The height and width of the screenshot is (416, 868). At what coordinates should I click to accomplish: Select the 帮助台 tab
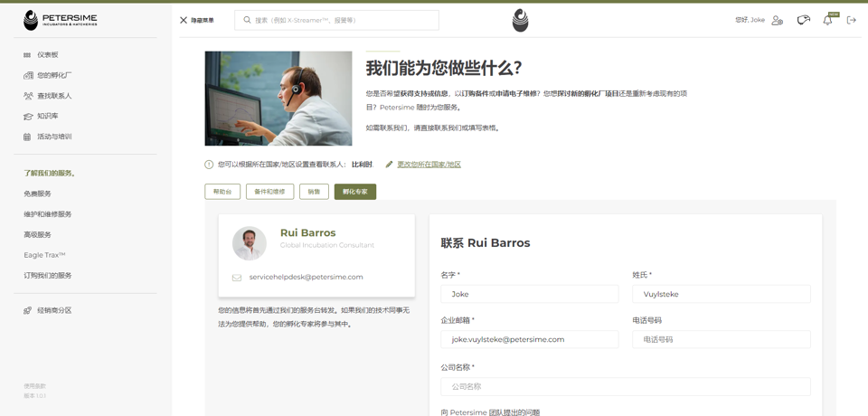point(222,192)
